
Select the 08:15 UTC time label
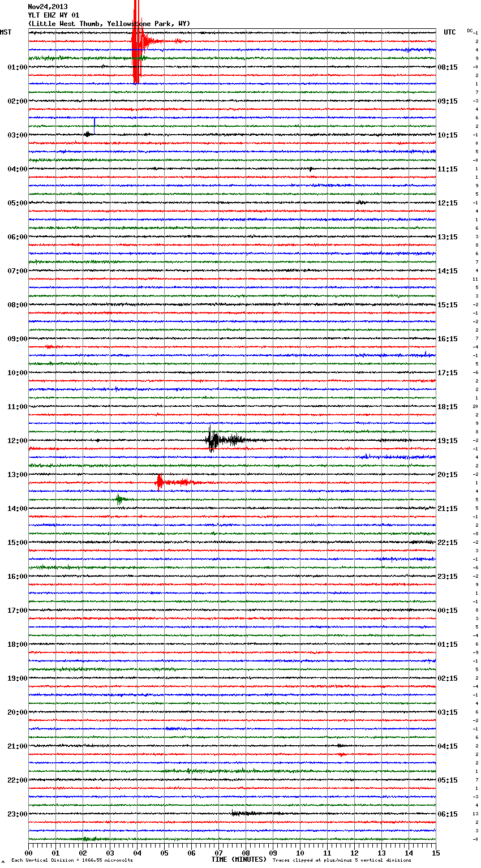(448, 67)
